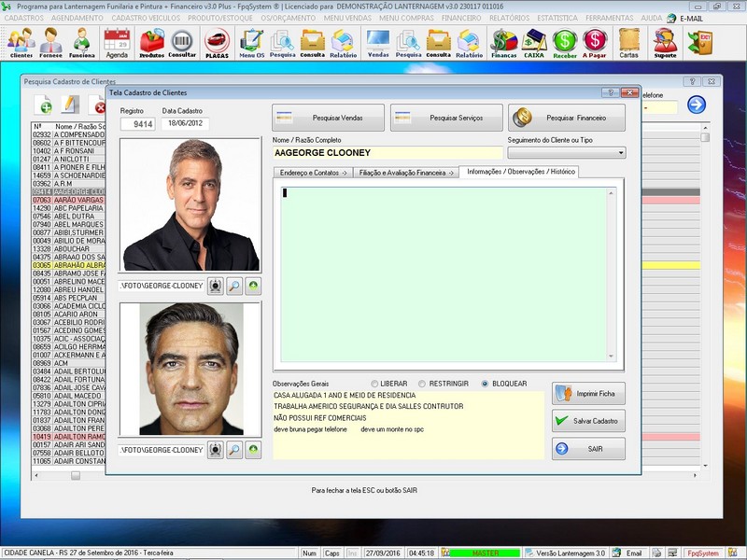Open the Suporte toolbar icon

click(665, 43)
